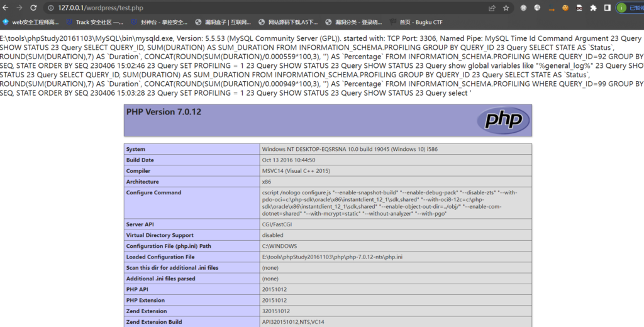
Task: Click the browser back arrow
Action: point(5,8)
